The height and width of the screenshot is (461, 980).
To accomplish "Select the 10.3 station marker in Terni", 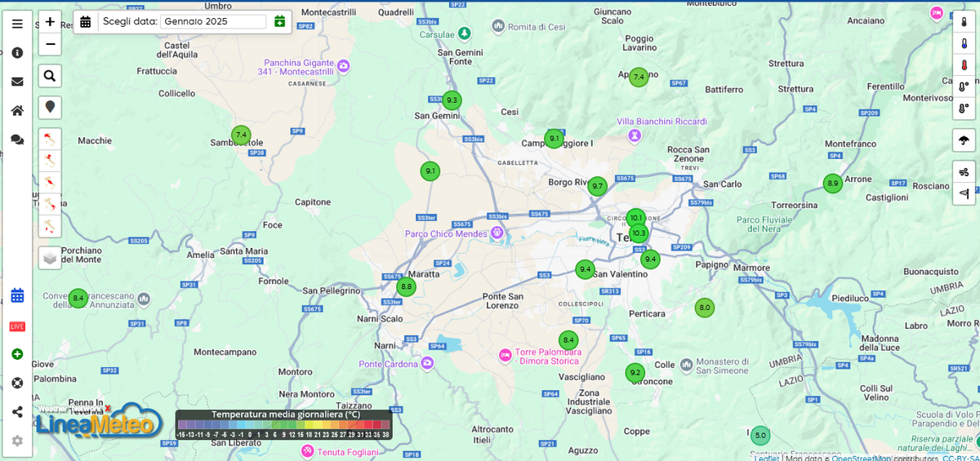I will (639, 233).
